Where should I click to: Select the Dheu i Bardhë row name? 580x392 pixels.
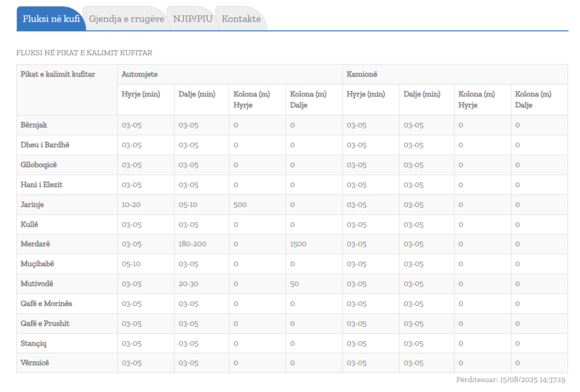click(x=45, y=145)
